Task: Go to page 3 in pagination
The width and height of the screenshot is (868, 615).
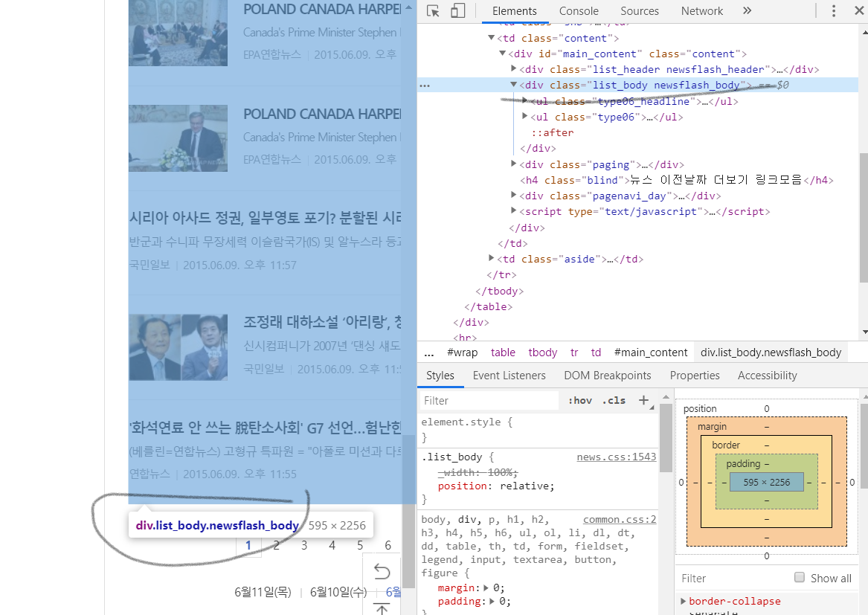Action: [x=304, y=546]
